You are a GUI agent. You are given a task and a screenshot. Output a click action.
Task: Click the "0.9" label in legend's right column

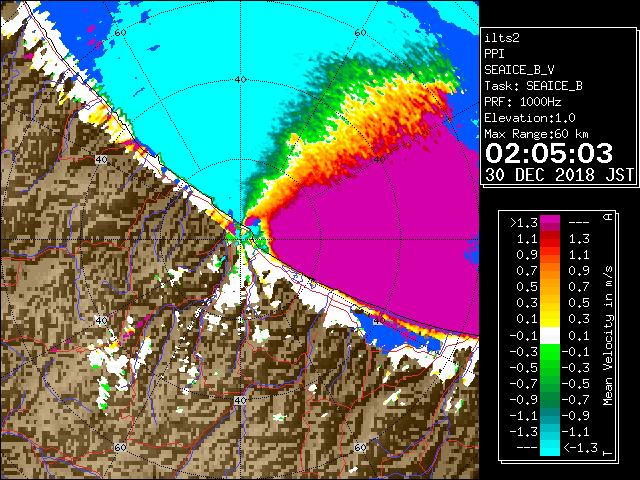click(579, 271)
